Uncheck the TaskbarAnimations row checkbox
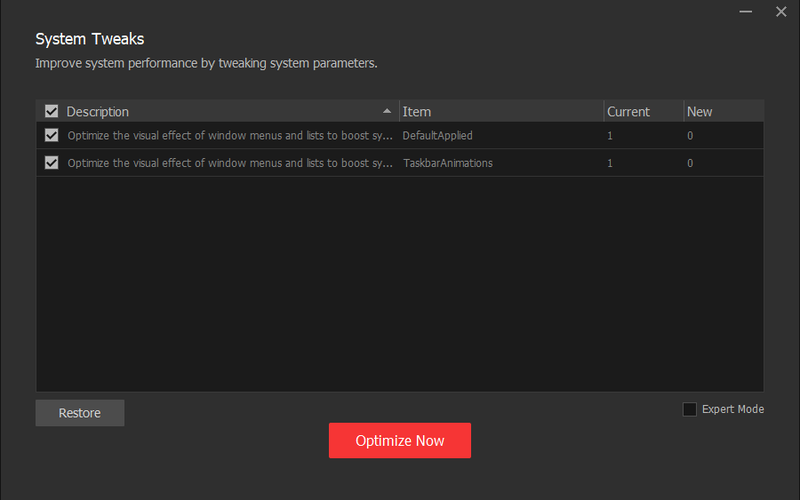Image resolution: width=800 pixels, height=500 pixels. point(52,163)
